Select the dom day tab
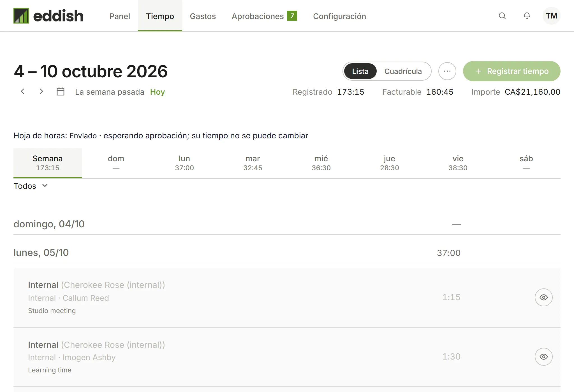 tap(116, 163)
